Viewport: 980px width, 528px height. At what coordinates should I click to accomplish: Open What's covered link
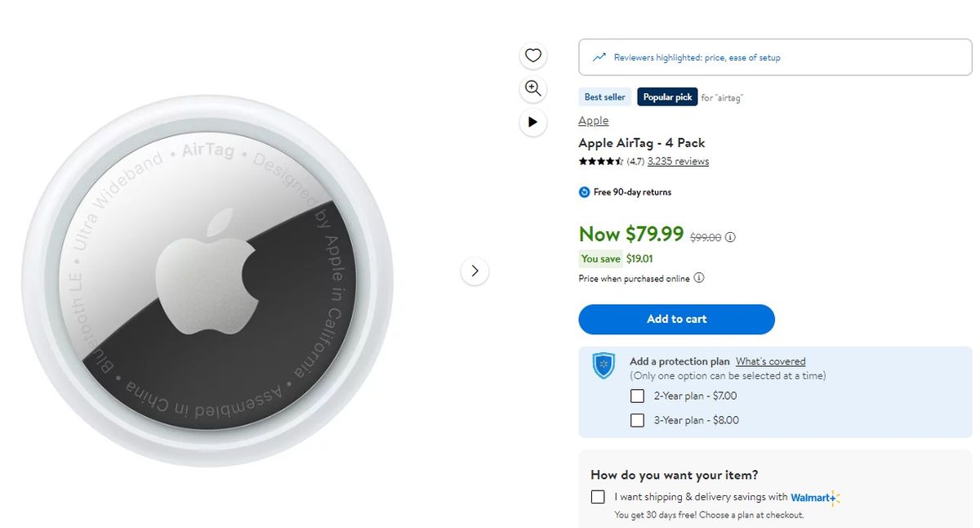tap(770, 361)
